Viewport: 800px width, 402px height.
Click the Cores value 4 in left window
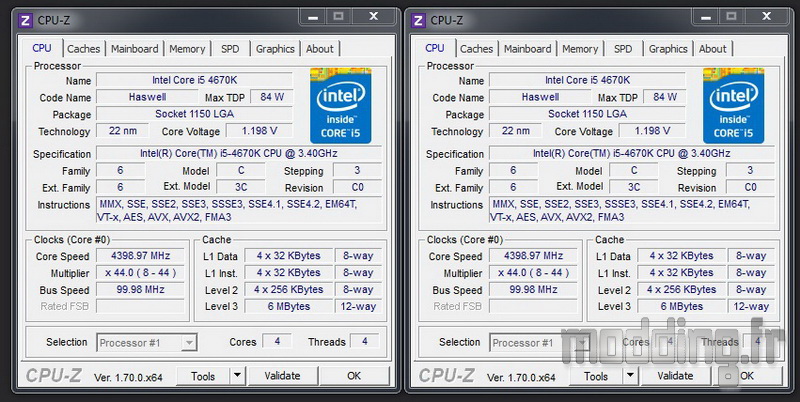(277, 341)
